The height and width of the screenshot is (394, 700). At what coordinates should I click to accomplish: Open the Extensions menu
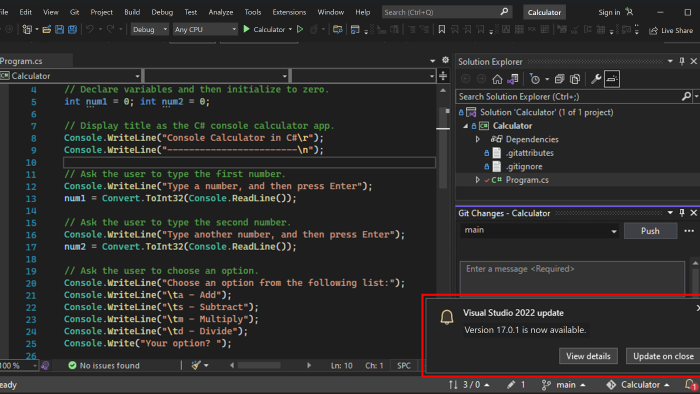tap(289, 12)
